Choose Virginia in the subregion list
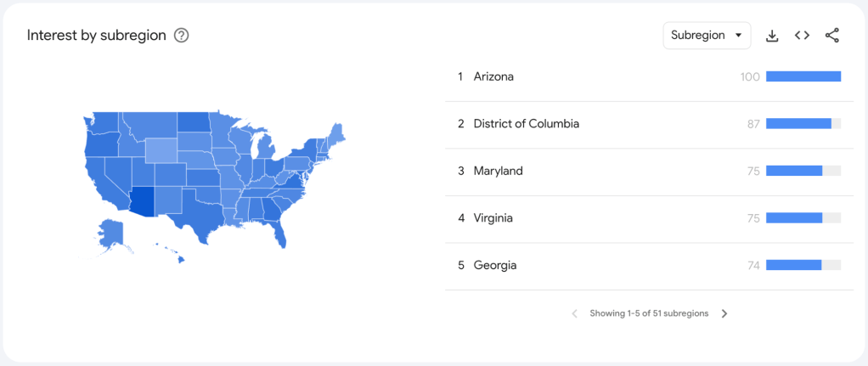 493,218
